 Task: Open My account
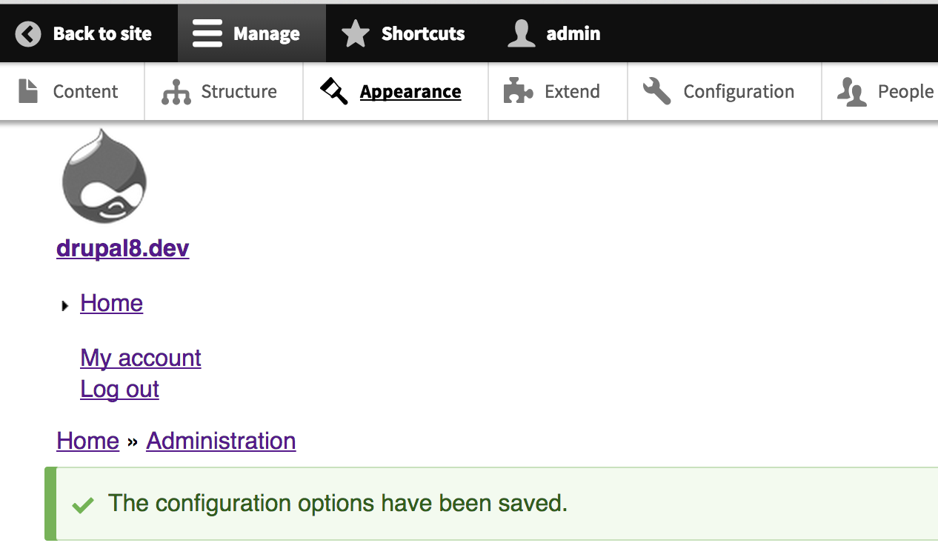tap(140, 358)
